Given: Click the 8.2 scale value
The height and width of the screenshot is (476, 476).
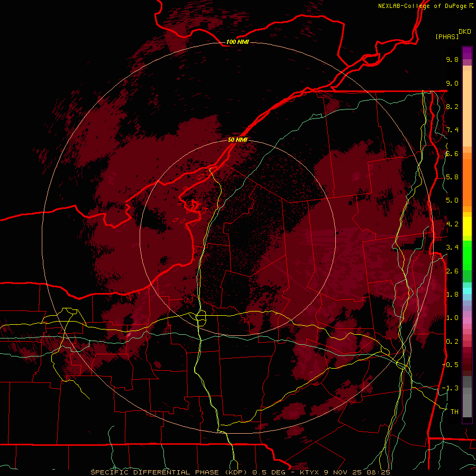Looking at the screenshot, I should pos(452,106).
